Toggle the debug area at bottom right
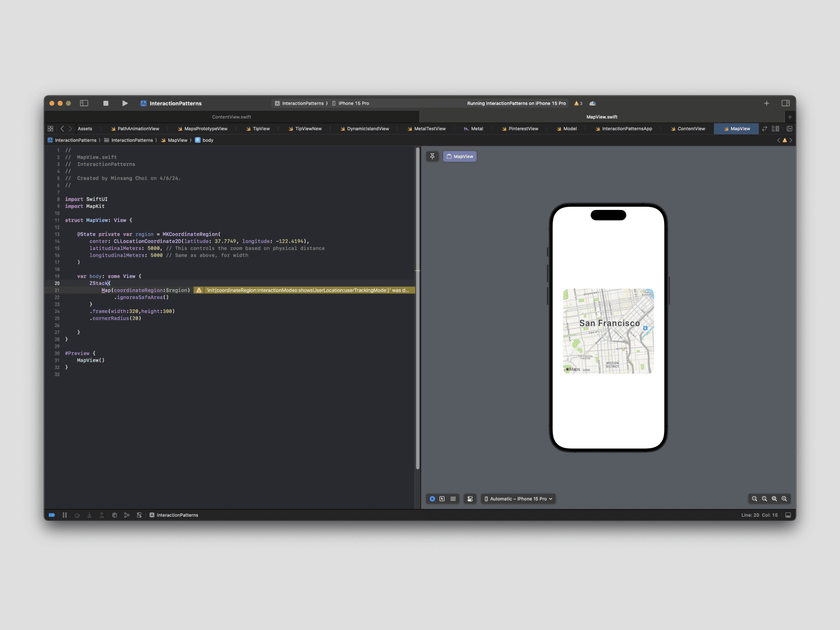Image resolution: width=840 pixels, height=630 pixels. pos(788,515)
